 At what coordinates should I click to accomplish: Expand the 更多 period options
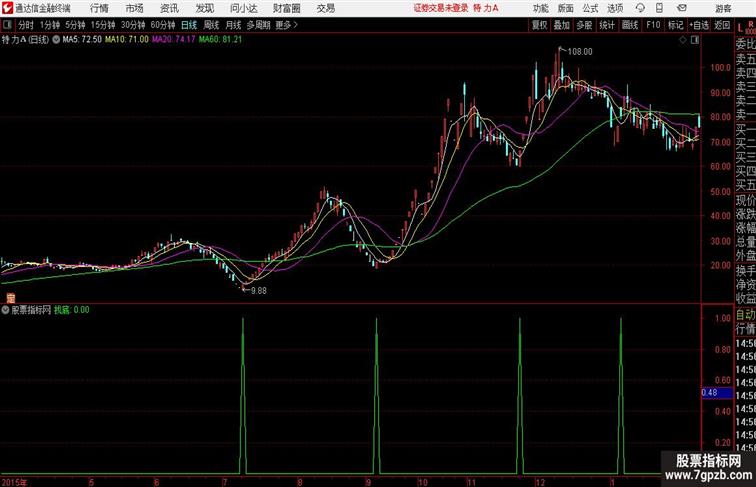pyautogui.click(x=286, y=25)
